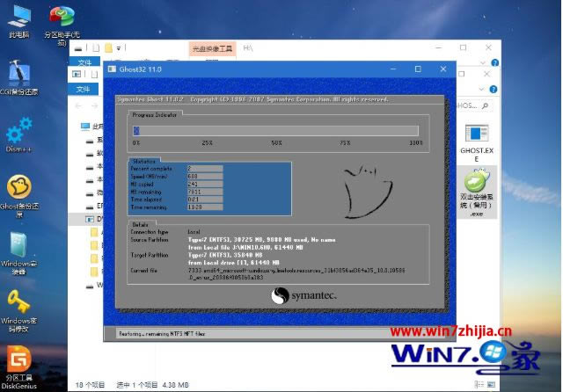
Task: Switch Explorer to large icons view
Action: tap(491, 384)
